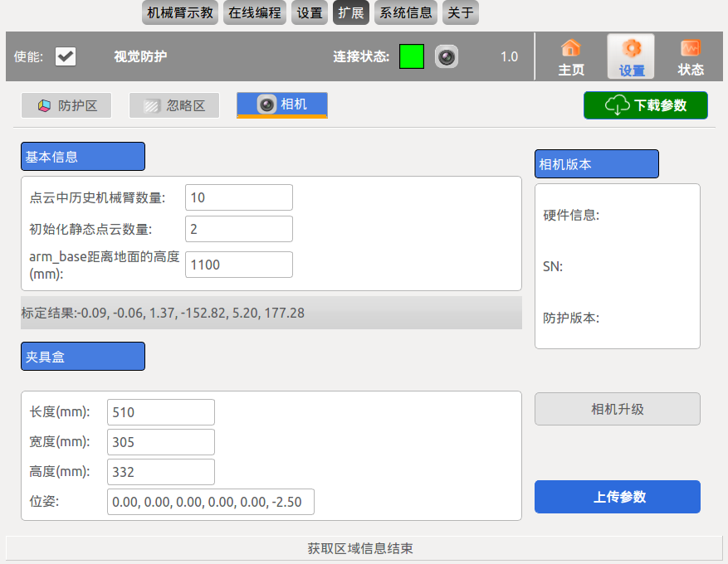Viewport: 728px width, 564px height.
Task: Open the 在线编程 menu
Action: tap(255, 12)
